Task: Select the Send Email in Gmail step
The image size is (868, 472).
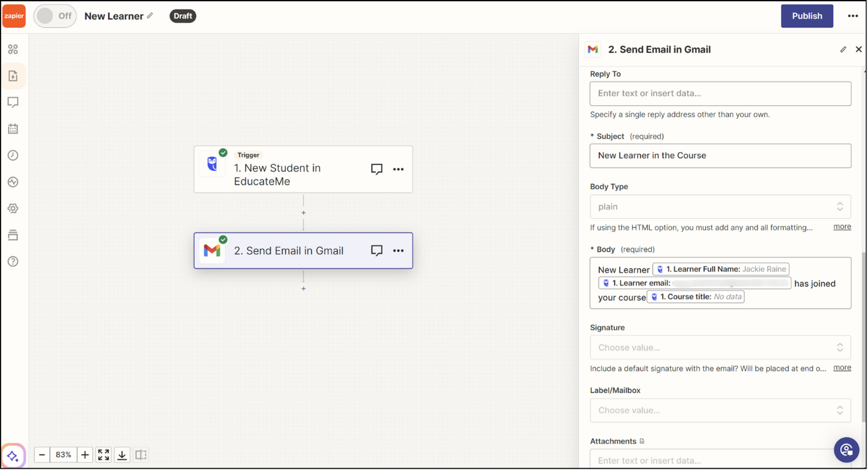Action: click(x=303, y=250)
